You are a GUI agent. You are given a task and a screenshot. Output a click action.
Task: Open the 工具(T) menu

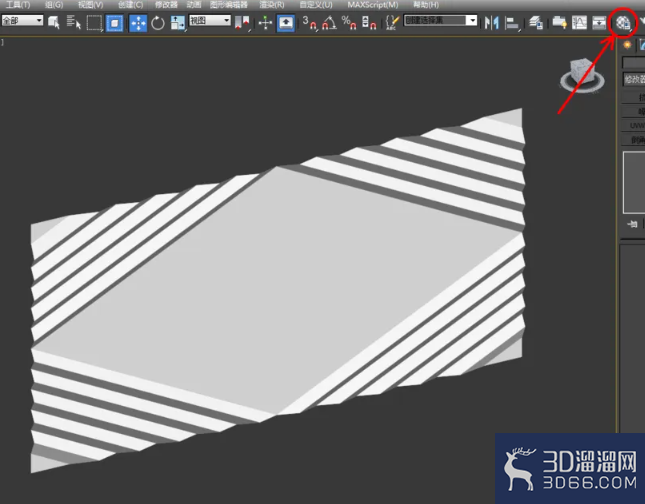(x=18, y=5)
